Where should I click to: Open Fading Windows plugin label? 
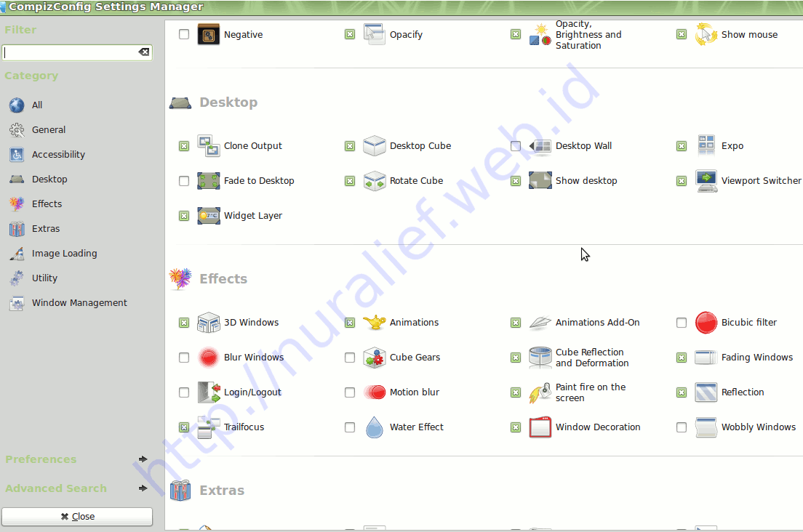(757, 357)
